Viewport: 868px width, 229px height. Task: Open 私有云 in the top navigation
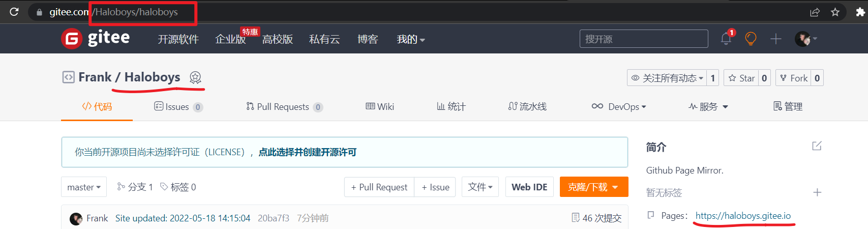[x=324, y=39]
